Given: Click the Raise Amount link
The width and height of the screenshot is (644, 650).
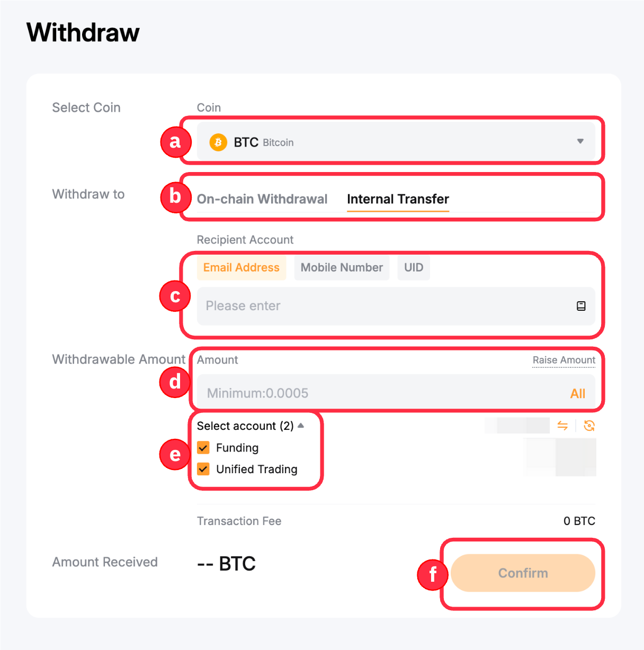Looking at the screenshot, I should [x=563, y=360].
